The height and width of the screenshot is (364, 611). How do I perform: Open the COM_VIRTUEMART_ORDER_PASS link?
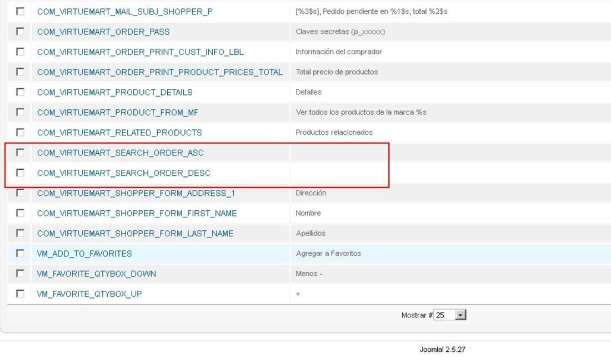pyautogui.click(x=103, y=32)
